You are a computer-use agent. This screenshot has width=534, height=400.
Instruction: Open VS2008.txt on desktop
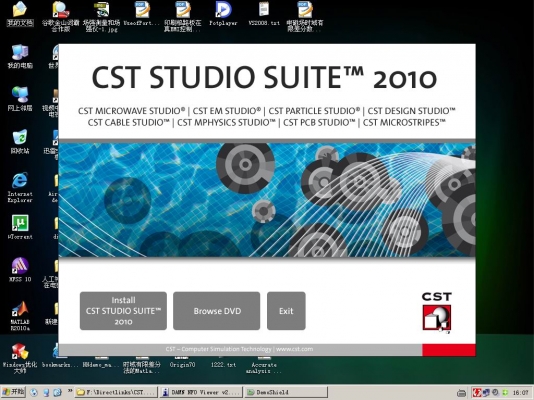[264, 14]
